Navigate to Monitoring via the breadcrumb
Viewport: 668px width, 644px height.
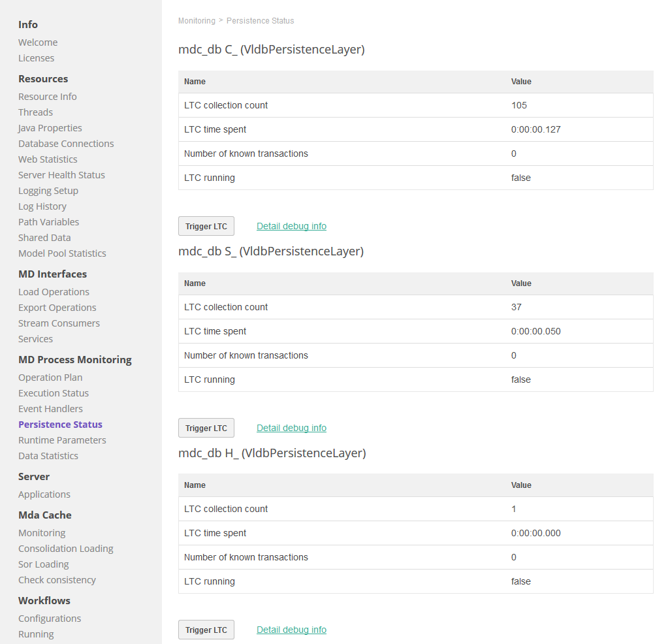(197, 20)
